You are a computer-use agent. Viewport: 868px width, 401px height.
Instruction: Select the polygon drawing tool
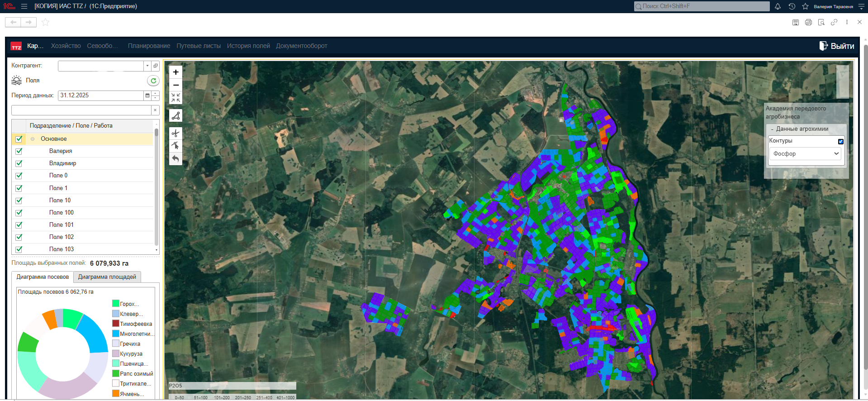coord(175,116)
